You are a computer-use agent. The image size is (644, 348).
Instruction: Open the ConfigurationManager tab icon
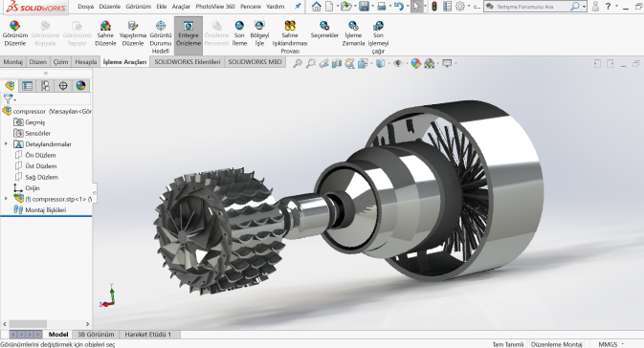tap(45, 85)
